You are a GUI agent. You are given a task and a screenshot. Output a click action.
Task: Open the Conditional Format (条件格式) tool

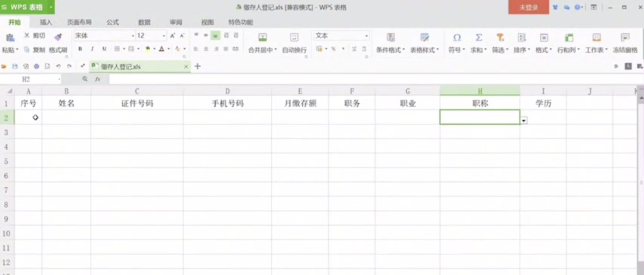click(391, 37)
